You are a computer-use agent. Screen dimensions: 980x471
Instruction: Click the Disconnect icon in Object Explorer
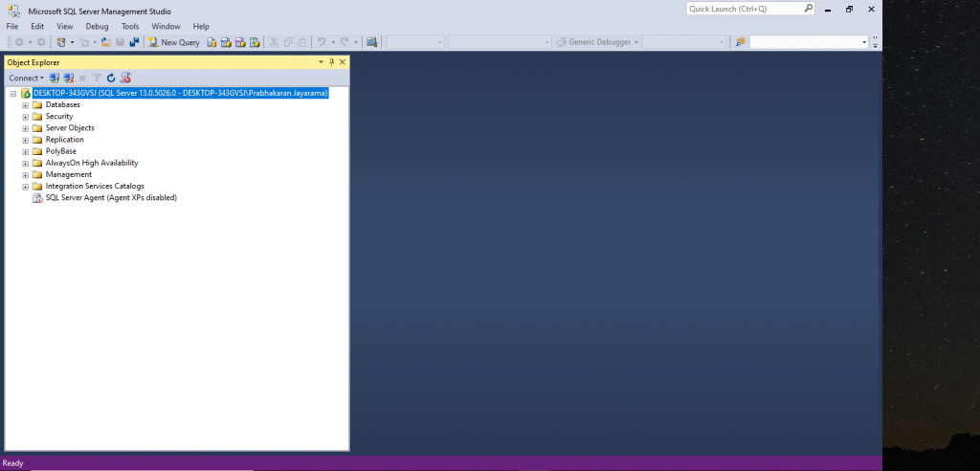click(x=69, y=78)
